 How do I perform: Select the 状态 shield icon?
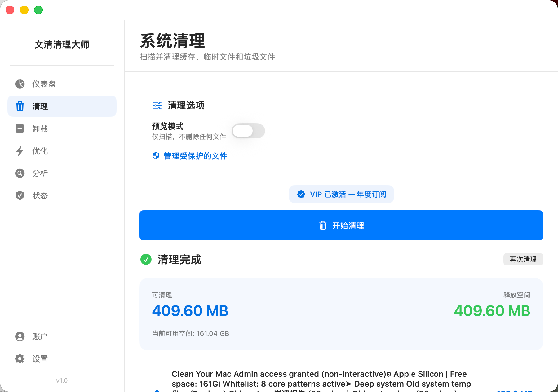[x=20, y=196]
